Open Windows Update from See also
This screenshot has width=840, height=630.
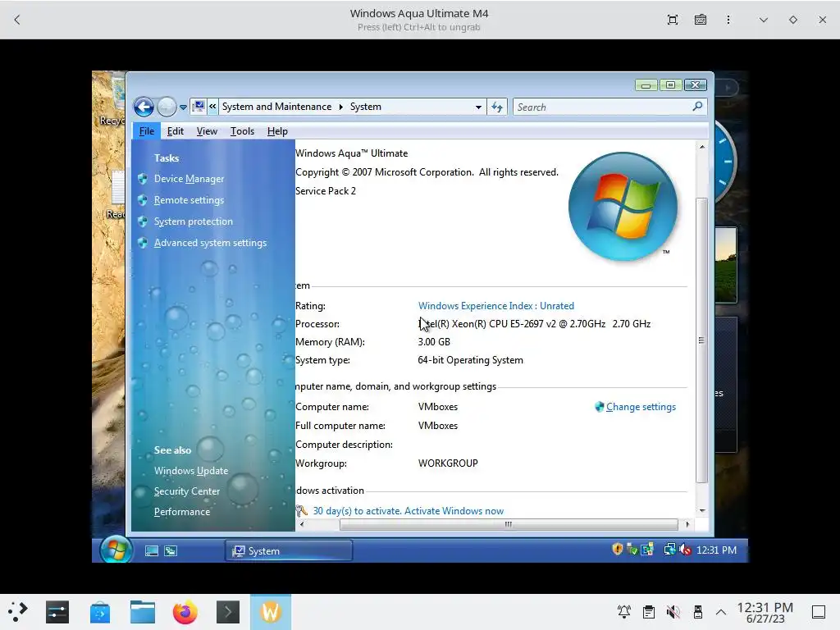point(190,471)
